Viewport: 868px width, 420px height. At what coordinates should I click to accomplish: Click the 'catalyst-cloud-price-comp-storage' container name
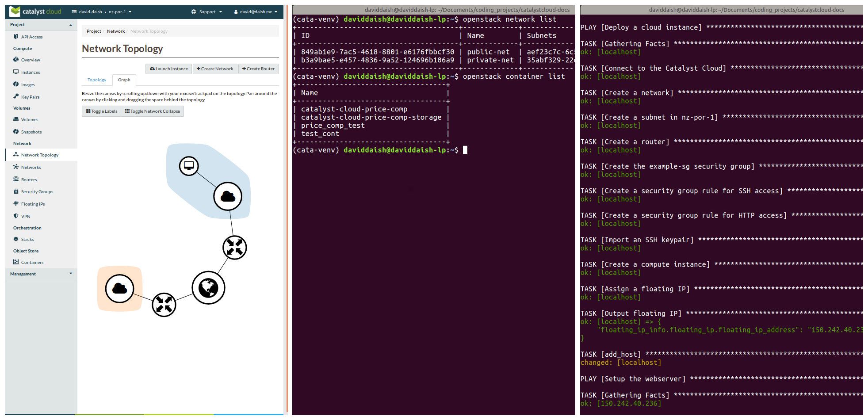(x=371, y=118)
